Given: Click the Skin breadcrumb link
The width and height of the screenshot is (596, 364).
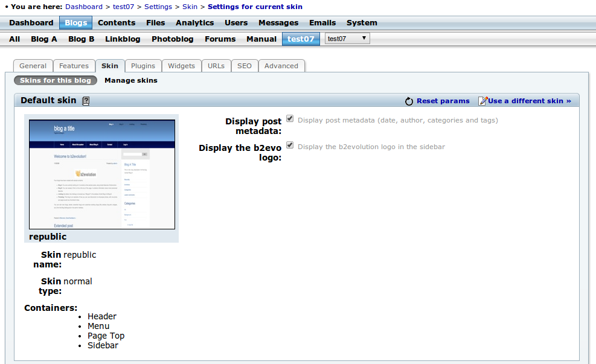Looking at the screenshot, I should (190, 7).
